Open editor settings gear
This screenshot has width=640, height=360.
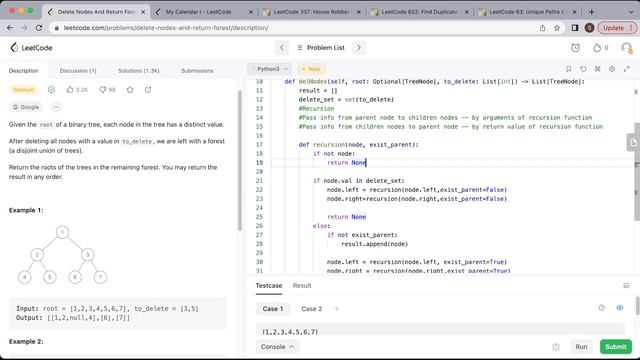(612, 69)
